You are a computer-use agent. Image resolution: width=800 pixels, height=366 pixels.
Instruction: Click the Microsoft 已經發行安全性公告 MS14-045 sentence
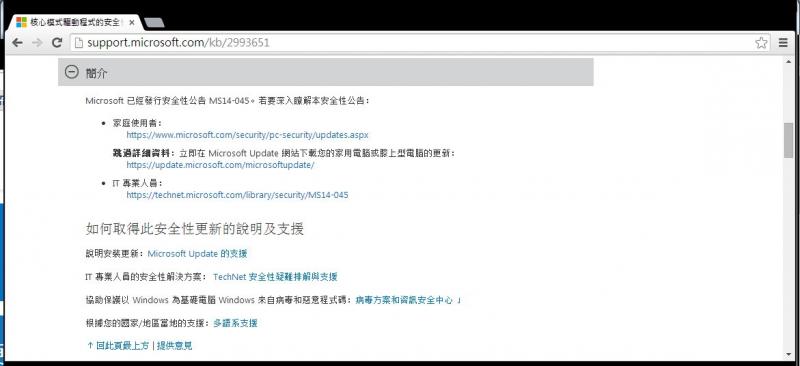[x=227, y=101]
